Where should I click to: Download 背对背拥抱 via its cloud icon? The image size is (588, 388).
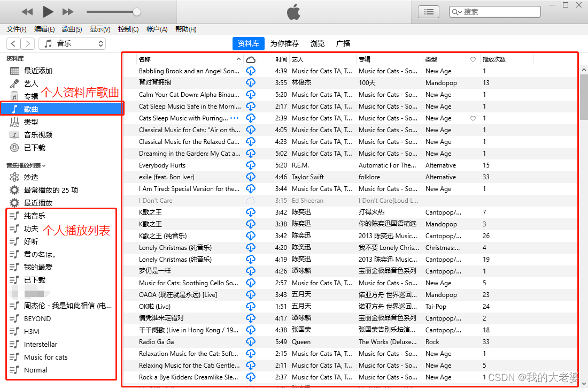click(x=251, y=82)
